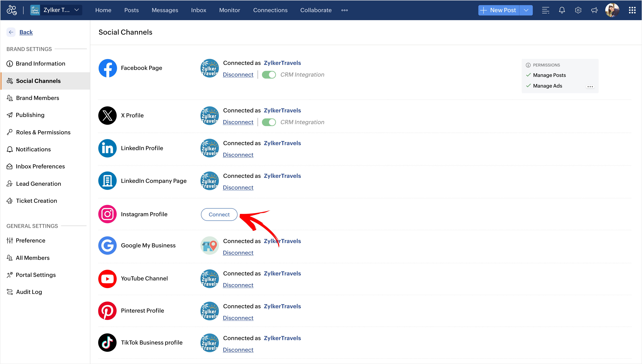Open the Messages tab
This screenshot has height=364, width=642.
pyautogui.click(x=165, y=10)
